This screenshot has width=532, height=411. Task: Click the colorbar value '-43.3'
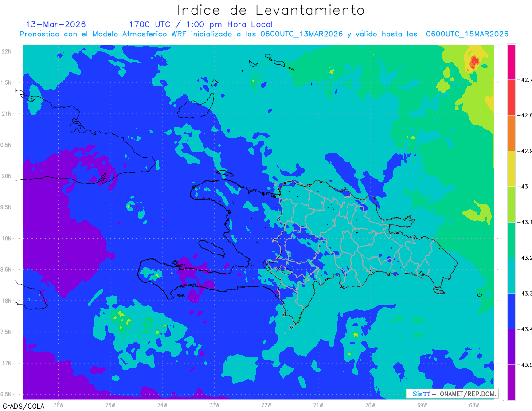(x=524, y=293)
